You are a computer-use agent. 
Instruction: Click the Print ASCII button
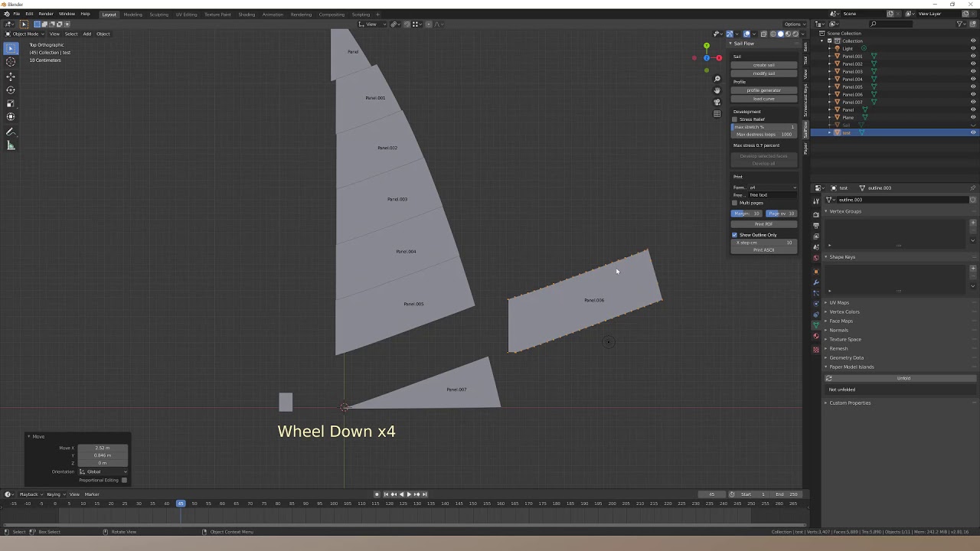tap(764, 250)
